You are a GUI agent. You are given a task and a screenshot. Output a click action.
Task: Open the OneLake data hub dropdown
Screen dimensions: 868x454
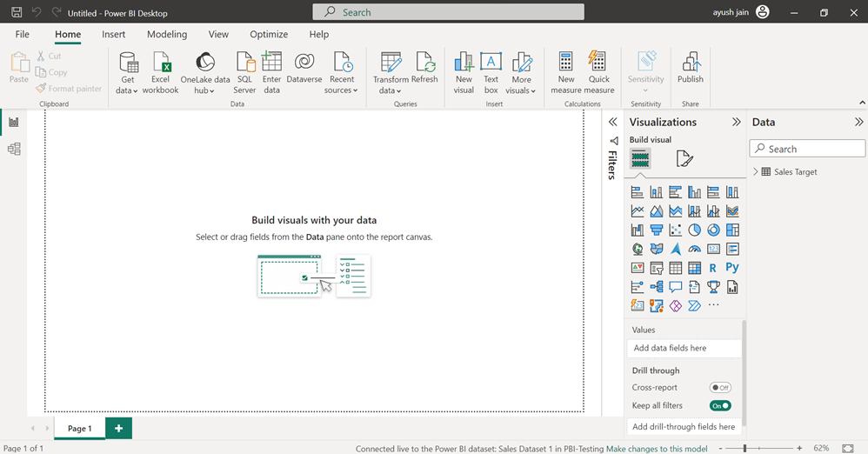point(204,73)
